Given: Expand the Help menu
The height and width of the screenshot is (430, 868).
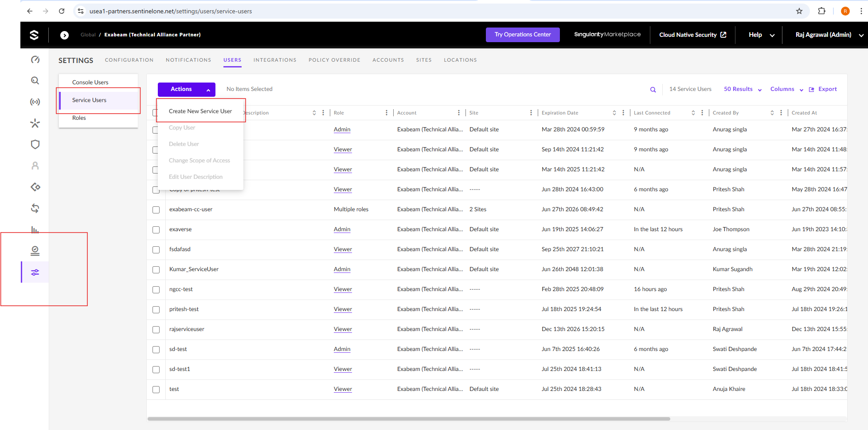Looking at the screenshot, I should (761, 35).
